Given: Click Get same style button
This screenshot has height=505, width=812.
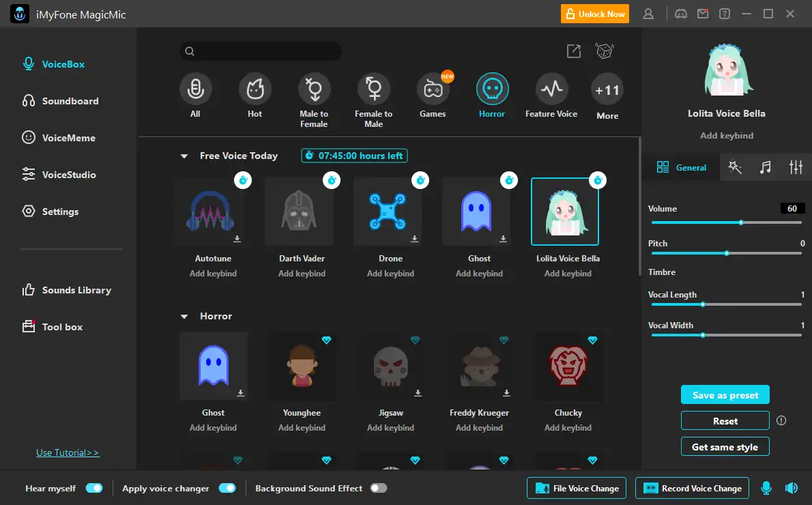Looking at the screenshot, I should pos(725,446).
